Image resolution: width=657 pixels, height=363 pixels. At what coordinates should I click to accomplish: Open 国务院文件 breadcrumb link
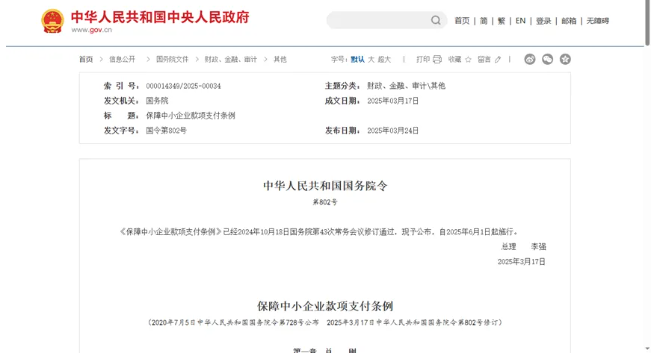tap(172, 60)
